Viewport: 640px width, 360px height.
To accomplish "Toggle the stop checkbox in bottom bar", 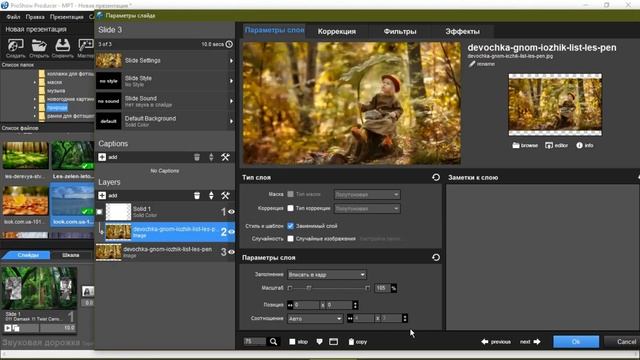I will (x=292, y=342).
